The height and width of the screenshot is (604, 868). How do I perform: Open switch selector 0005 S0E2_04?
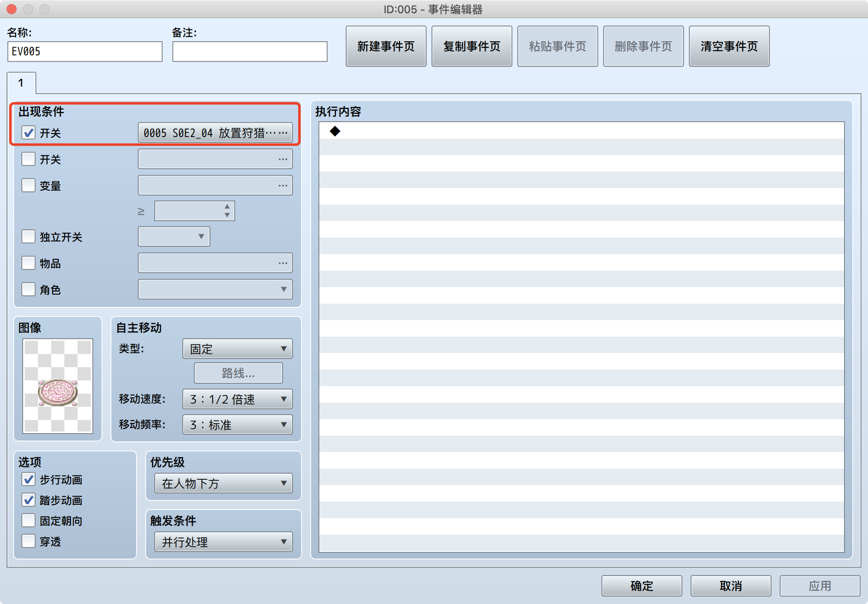(x=215, y=133)
